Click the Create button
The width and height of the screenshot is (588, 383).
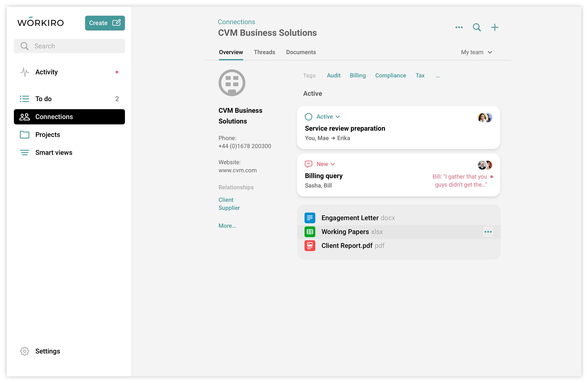[105, 23]
